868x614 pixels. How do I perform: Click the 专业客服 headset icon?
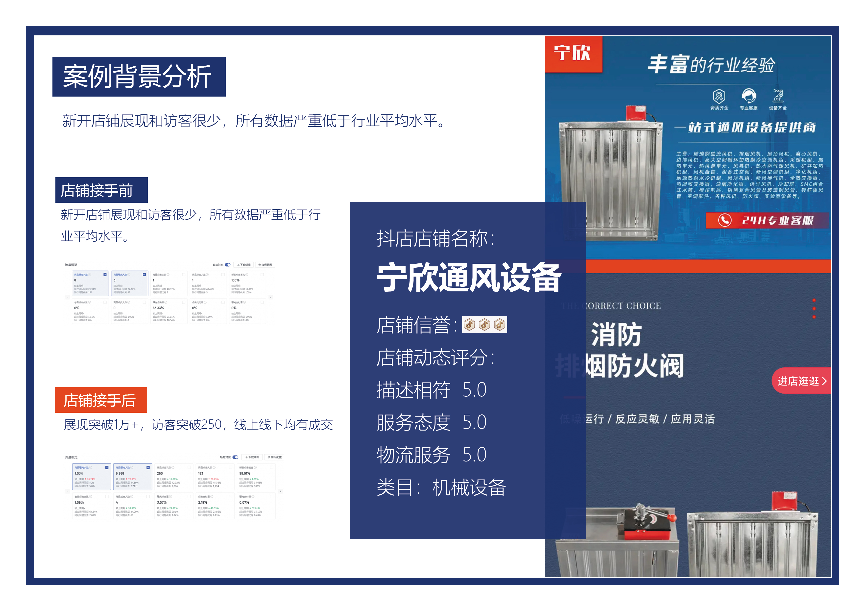(748, 96)
